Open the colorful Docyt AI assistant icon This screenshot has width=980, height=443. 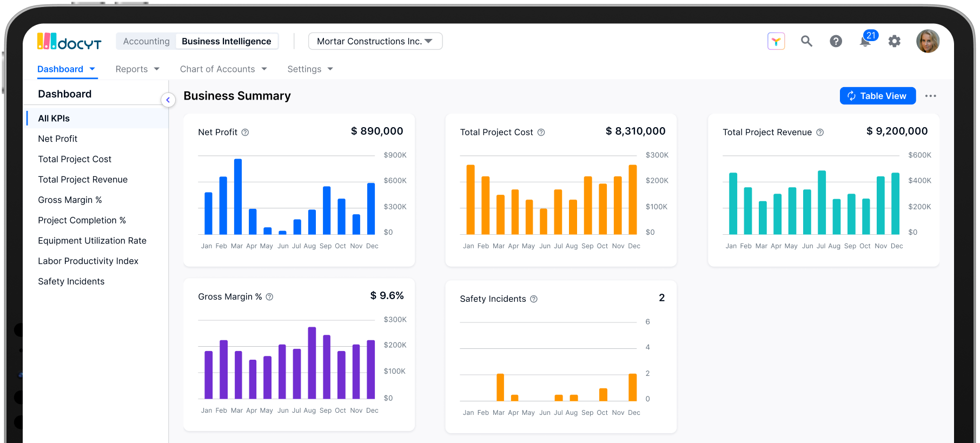(x=776, y=41)
